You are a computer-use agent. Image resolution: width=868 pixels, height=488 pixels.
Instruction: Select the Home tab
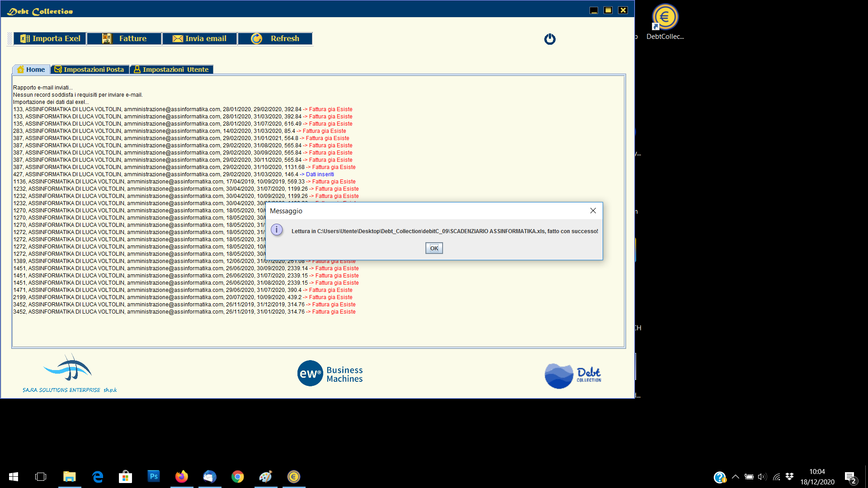click(31, 70)
